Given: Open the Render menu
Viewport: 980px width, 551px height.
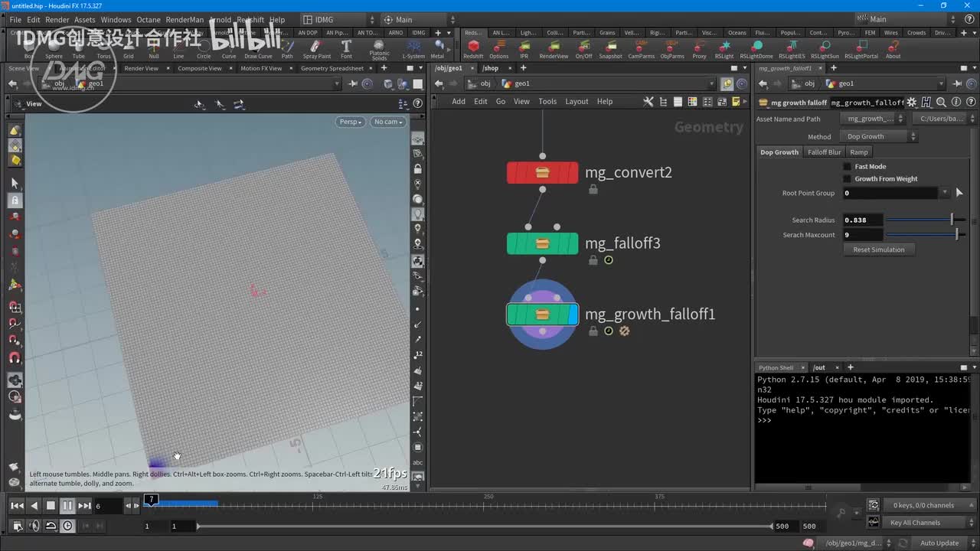Looking at the screenshot, I should click(57, 20).
